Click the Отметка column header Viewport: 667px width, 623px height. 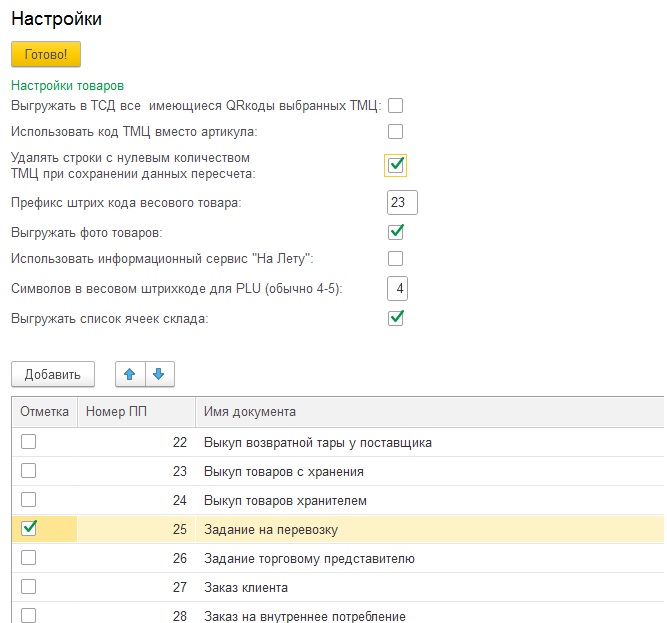click(44, 412)
